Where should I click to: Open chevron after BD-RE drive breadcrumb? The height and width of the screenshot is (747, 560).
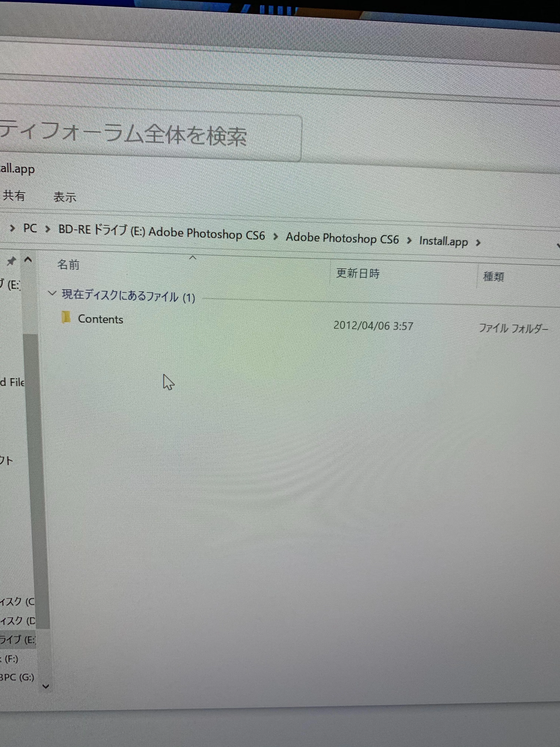click(x=275, y=236)
